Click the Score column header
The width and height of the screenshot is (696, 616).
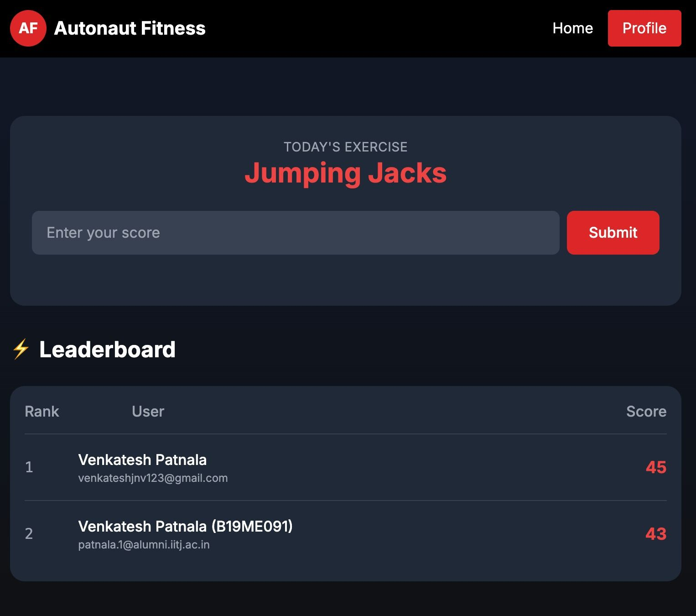pyautogui.click(x=646, y=411)
